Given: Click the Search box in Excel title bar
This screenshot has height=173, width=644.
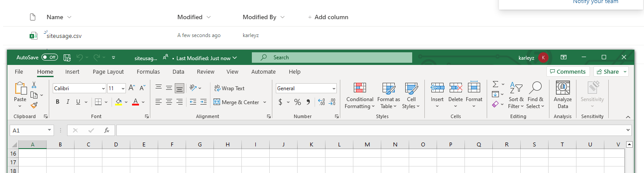Looking at the screenshot, I should tap(332, 58).
